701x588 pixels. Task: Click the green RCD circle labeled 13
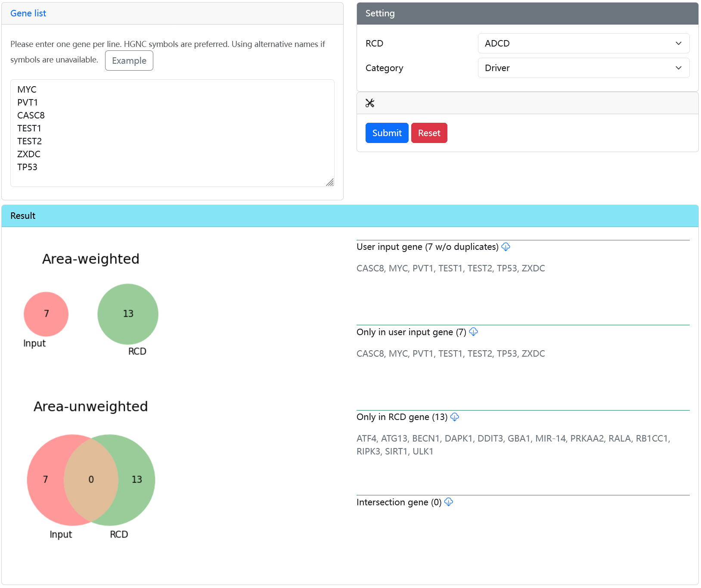[128, 314]
